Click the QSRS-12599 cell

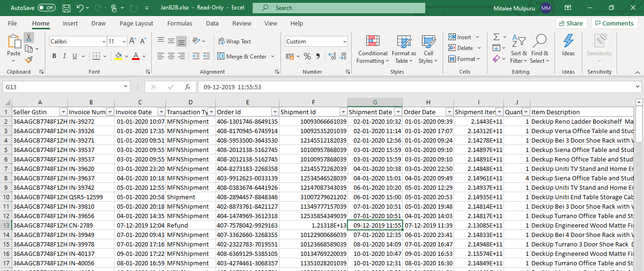(x=91, y=197)
